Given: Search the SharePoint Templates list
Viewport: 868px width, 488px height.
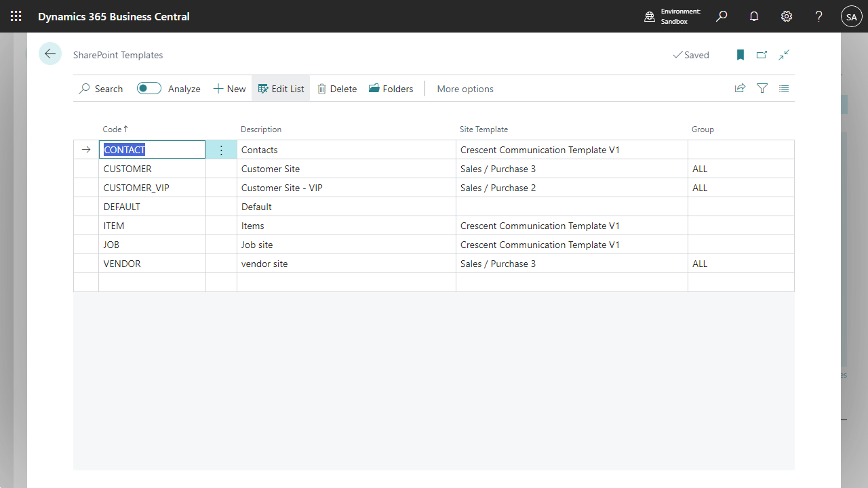Looking at the screenshot, I should [101, 89].
